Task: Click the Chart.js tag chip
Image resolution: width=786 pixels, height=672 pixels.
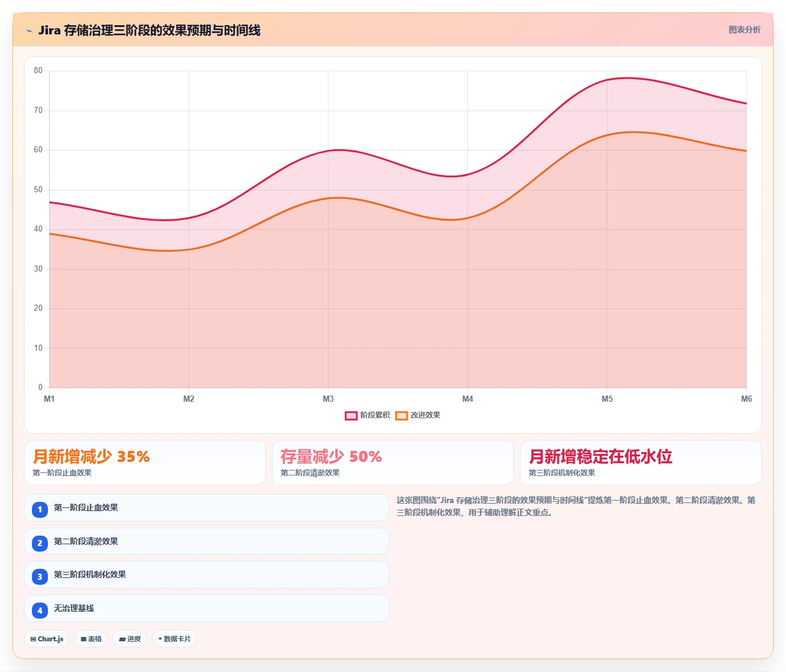Action: click(47, 639)
